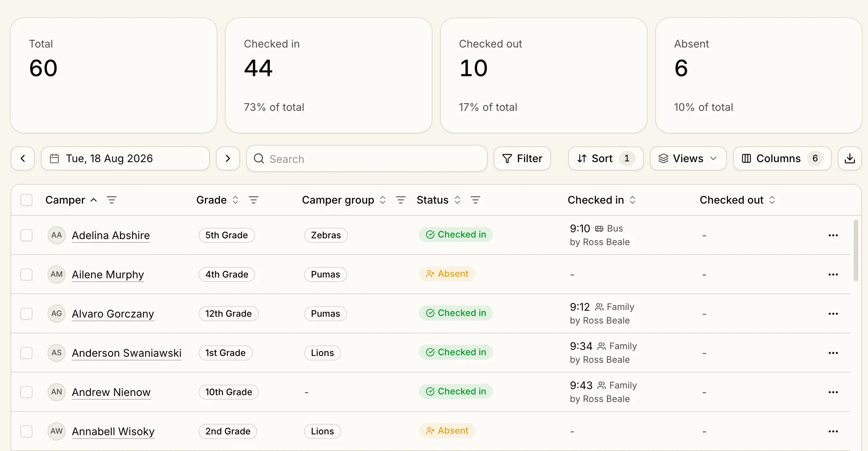This screenshot has width=868, height=451.
Task: Sort by Checked in column
Action: [x=602, y=200]
